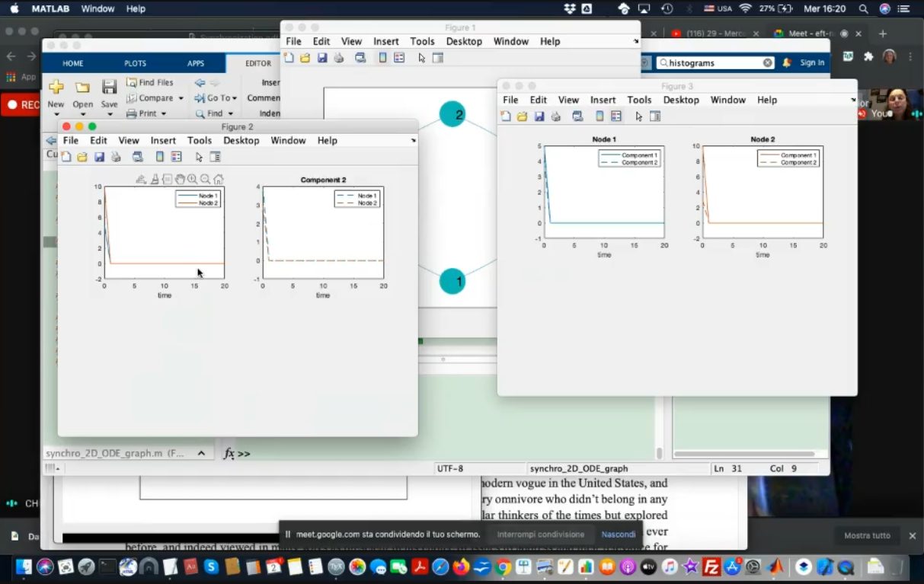Click Insert Colorbar icon in Figure 2 toolbar

[x=159, y=157]
